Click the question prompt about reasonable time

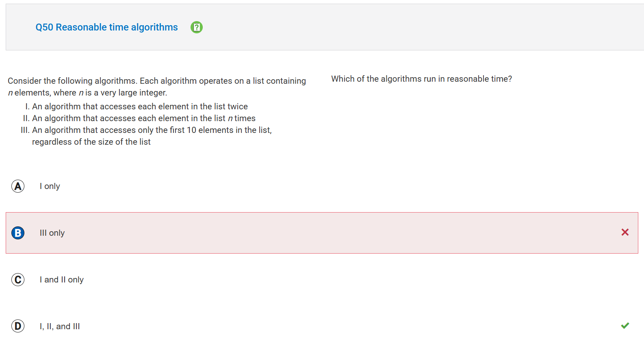tap(421, 79)
